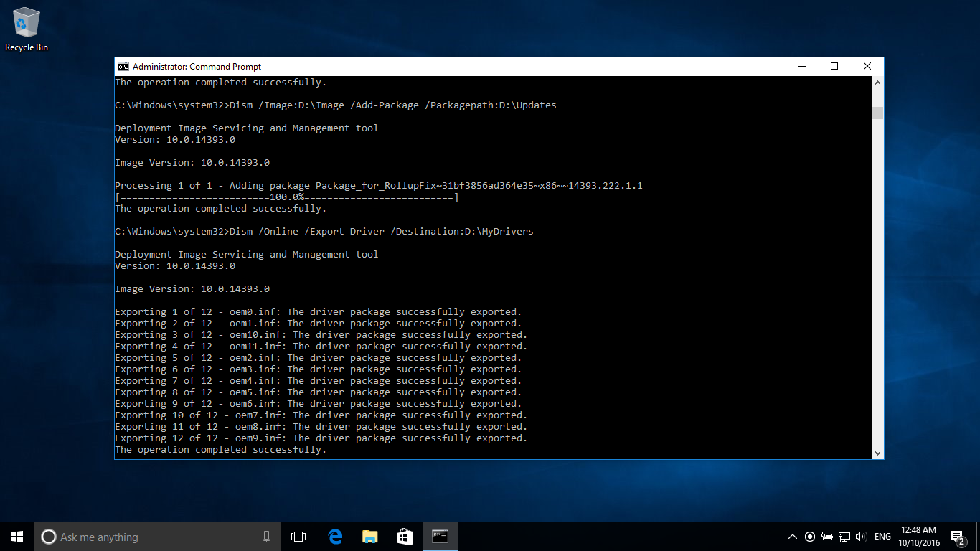Show hidden system tray icons
Viewport: 980px width, 551px height.
point(793,537)
